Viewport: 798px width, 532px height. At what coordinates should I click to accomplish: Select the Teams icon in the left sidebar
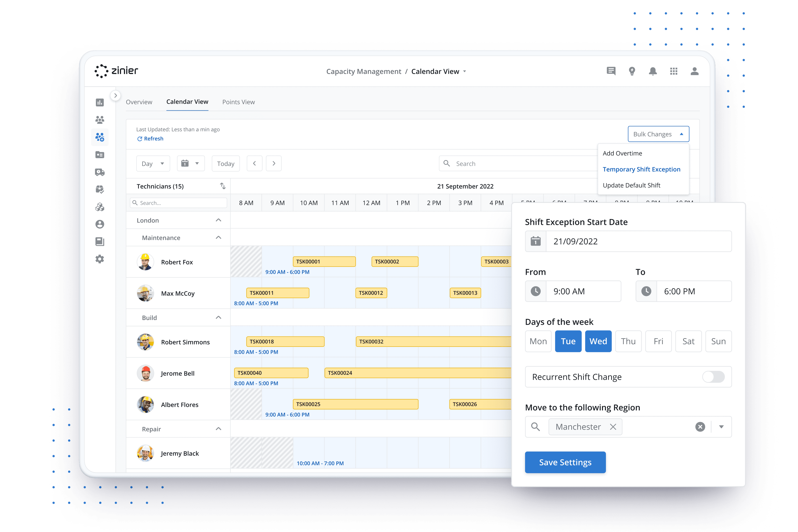click(x=99, y=119)
